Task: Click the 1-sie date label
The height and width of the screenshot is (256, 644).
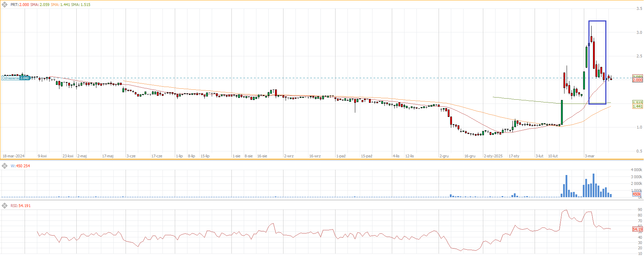Action: click(x=236, y=156)
